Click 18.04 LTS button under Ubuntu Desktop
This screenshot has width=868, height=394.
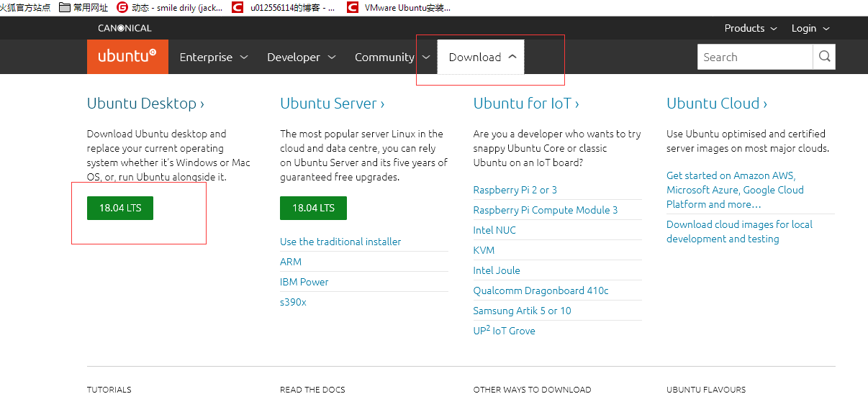[120, 208]
